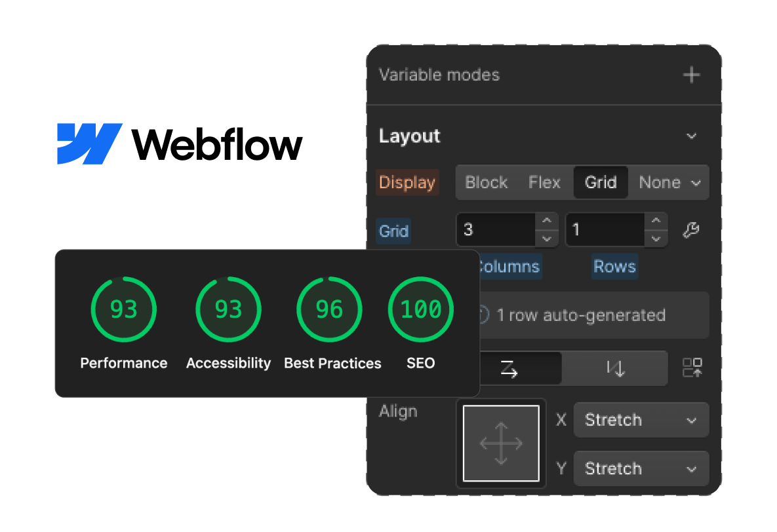Click the Accessibility label text

tap(228, 363)
